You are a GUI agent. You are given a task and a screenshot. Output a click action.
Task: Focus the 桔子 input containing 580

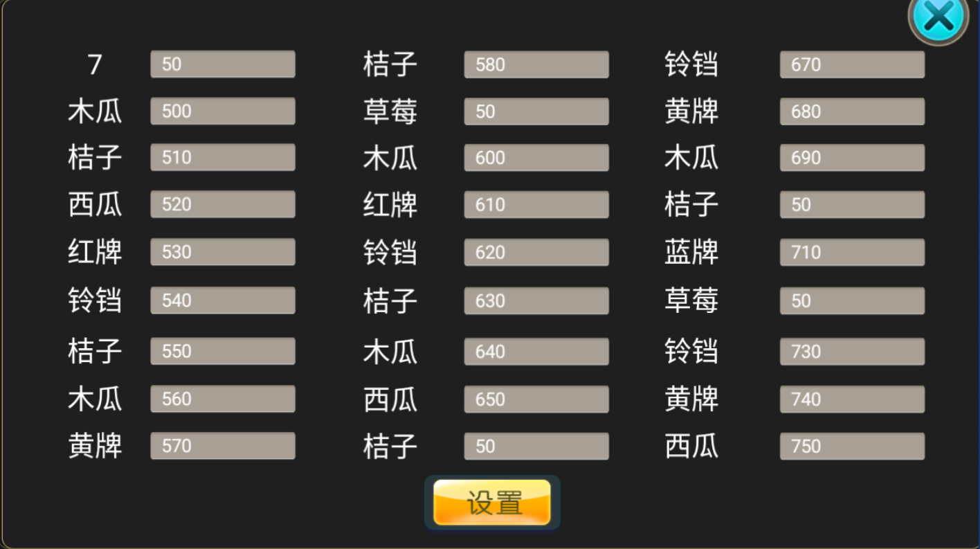pyautogui.click(x=536, y=64)
